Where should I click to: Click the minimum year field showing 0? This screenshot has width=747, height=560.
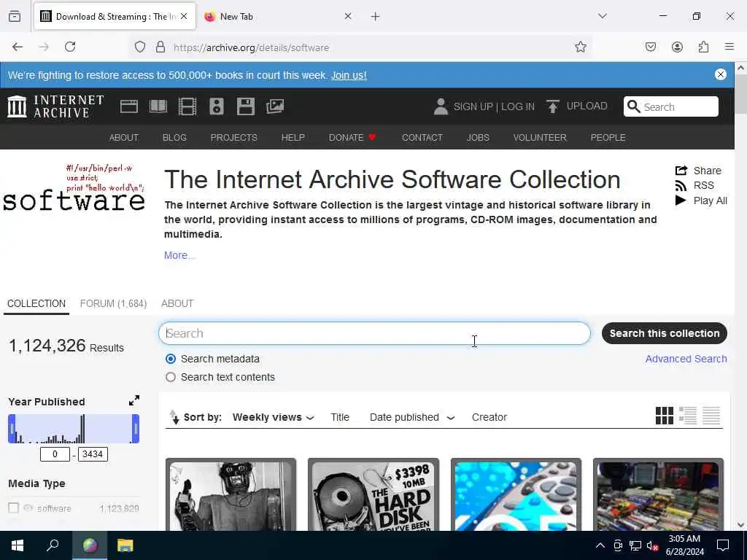[x=55, y=454]
